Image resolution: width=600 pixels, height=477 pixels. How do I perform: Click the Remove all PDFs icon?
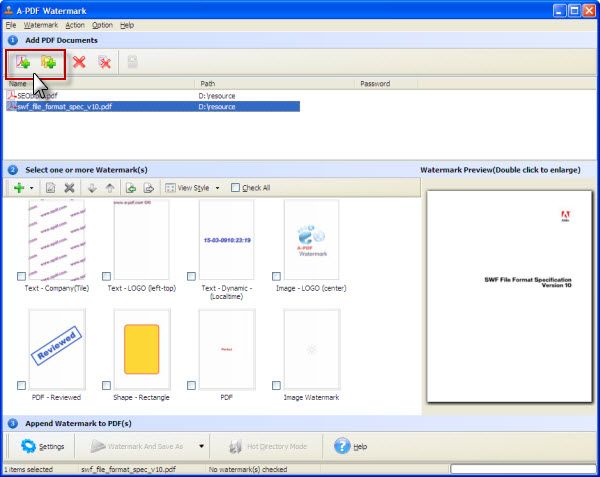[104, 62]
